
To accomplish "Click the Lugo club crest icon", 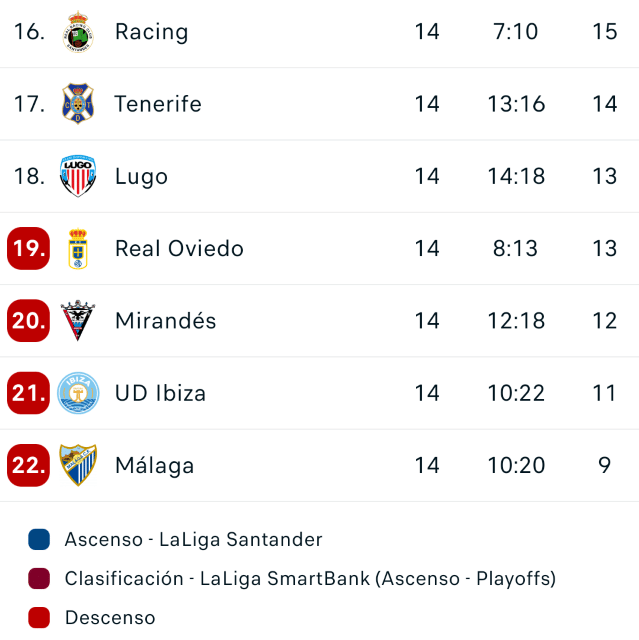I will click(78, 176).
